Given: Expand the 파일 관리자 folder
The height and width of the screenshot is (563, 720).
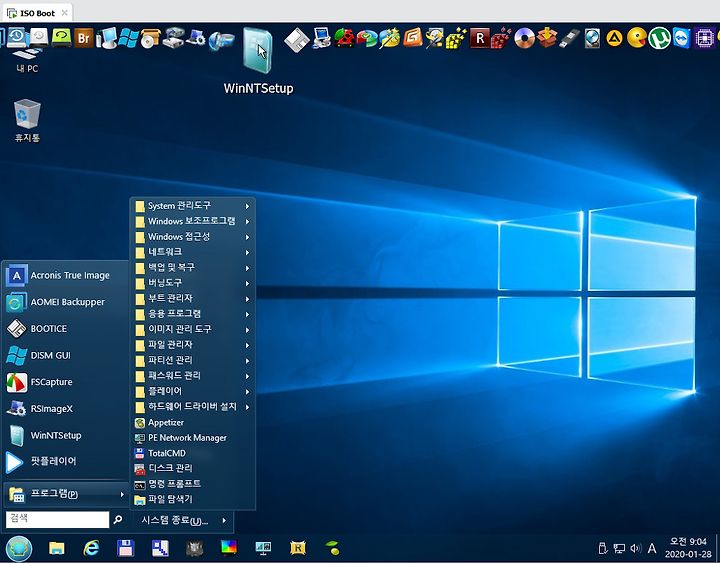Looking at the screenshot, I should click(193, 345).
